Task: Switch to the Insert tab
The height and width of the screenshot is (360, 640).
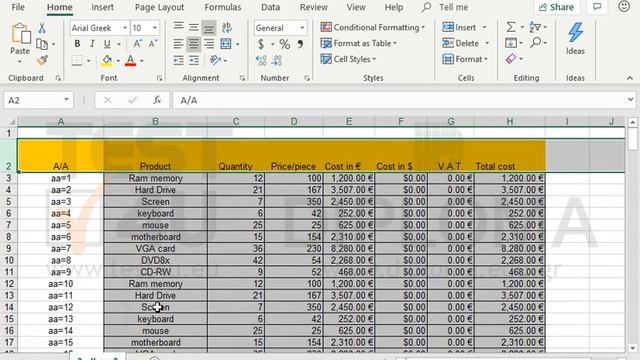Action: [102, 7]
